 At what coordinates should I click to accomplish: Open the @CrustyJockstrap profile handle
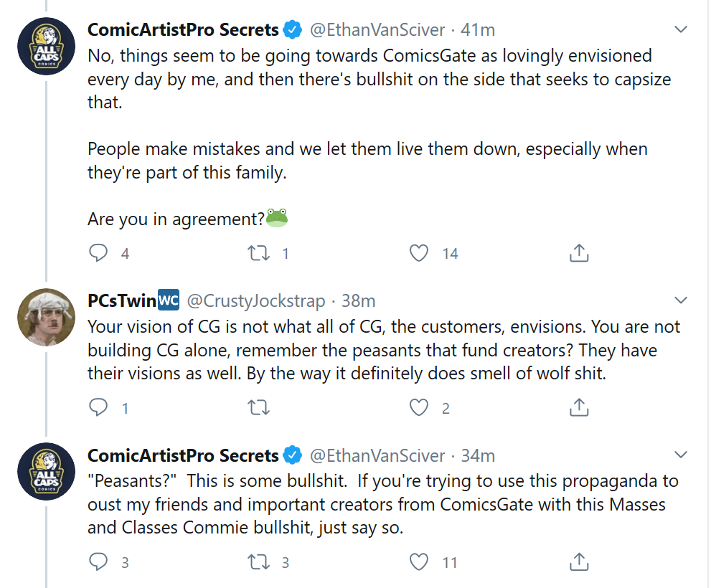click(x=255, y=301)
